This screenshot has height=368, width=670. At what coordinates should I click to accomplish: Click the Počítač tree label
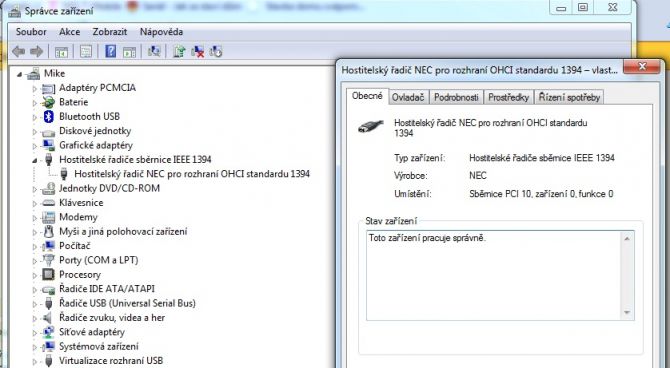(75, 246)
